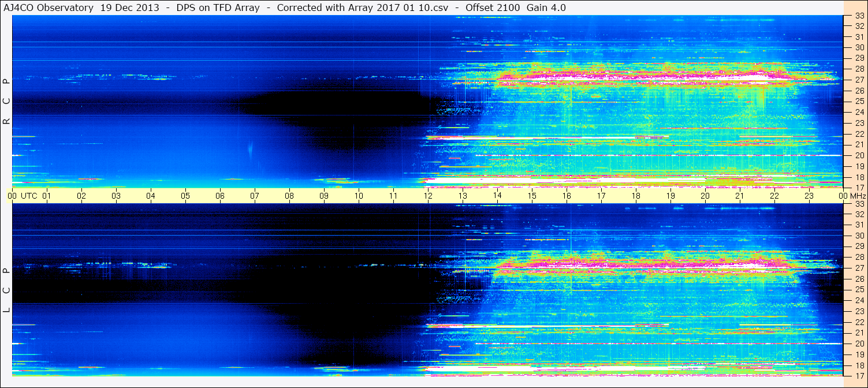Click the vertical 'LCP' panel label
This screenshot has width=868, height=388.
click(x=7, y=290)
